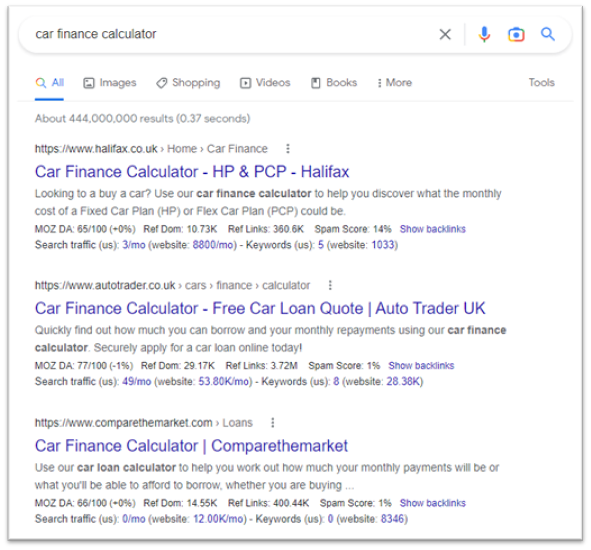Click Auto Trader website keywords '28.38K'
This screenshot has width=591, height=550.
(x=403, y=381)
